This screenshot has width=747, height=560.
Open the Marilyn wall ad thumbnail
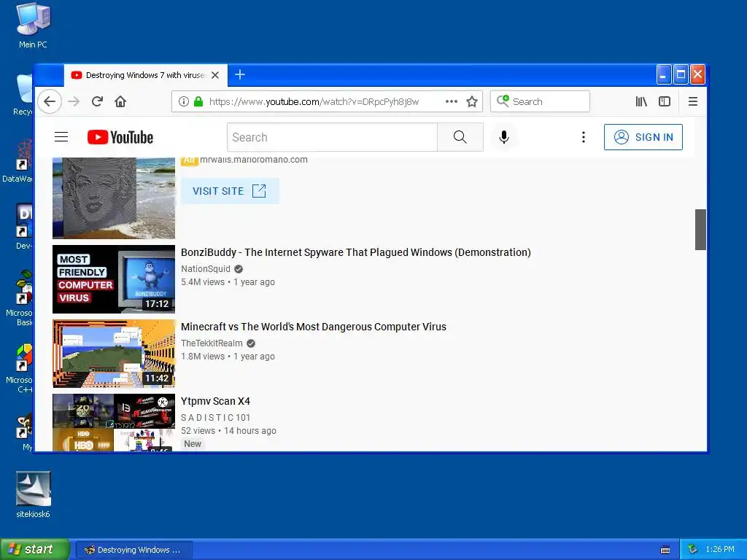114,198
